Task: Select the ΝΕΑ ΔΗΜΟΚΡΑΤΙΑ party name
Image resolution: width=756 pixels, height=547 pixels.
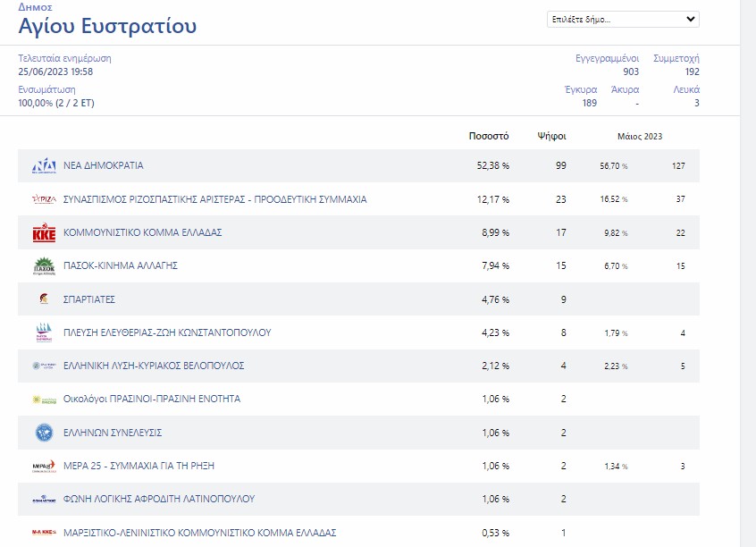Action: [x=103, y=165]
